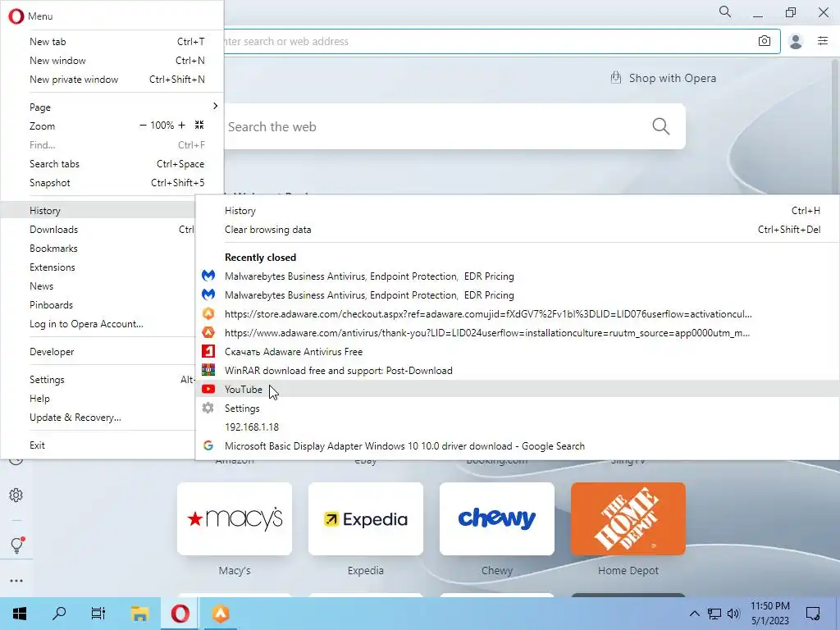Choose New private window
Image resolution: width=840 pixels, height=630 pixels.
[x=112, y=80]
